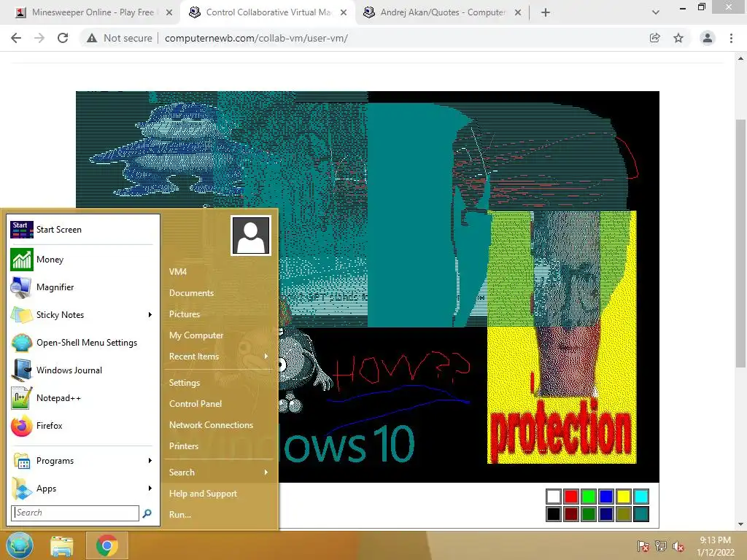Click the network tray icon
Screen dimensions: 747x560
(661, 546)
